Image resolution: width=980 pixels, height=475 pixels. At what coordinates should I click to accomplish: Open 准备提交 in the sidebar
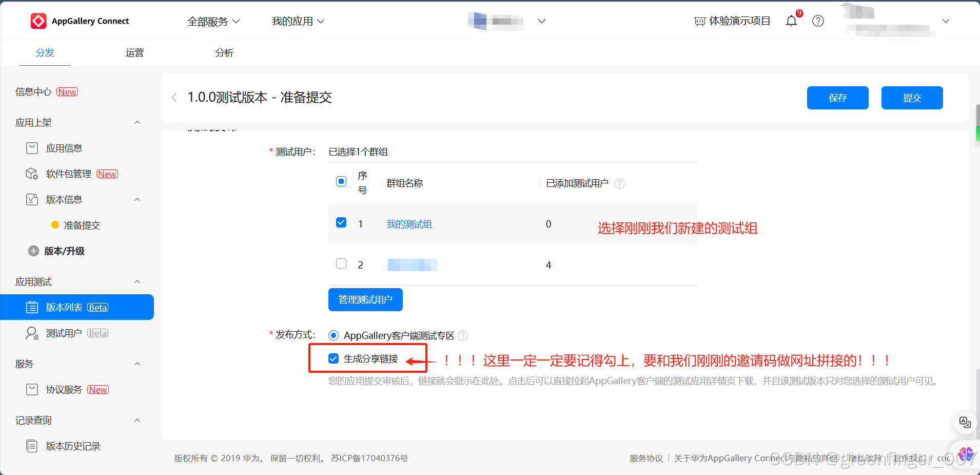(x=82, y=225)
